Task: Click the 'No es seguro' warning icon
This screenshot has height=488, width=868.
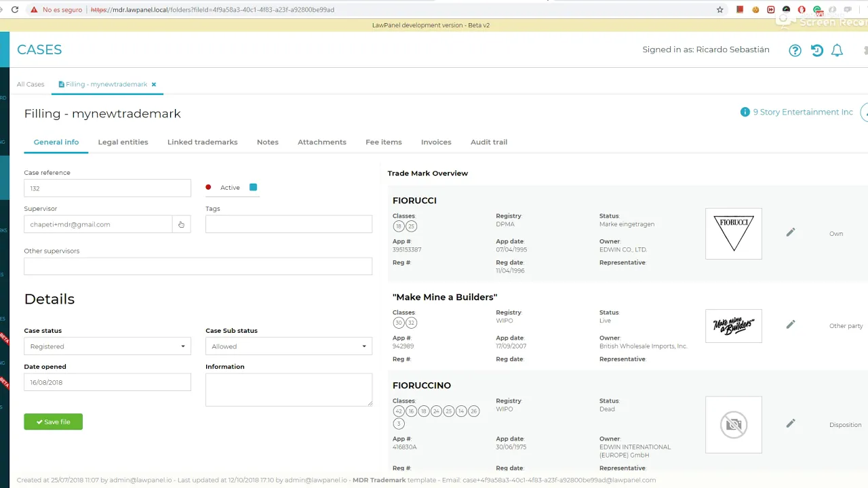Action: pos(34,9)
